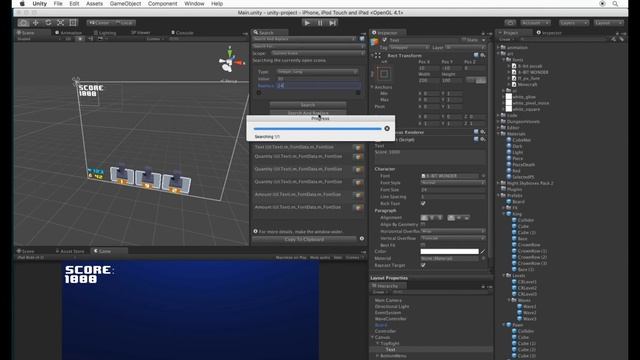The width and height of the screenshot is (640, 360).
Task: Click the white Color swatch
Action: (449, 251)
